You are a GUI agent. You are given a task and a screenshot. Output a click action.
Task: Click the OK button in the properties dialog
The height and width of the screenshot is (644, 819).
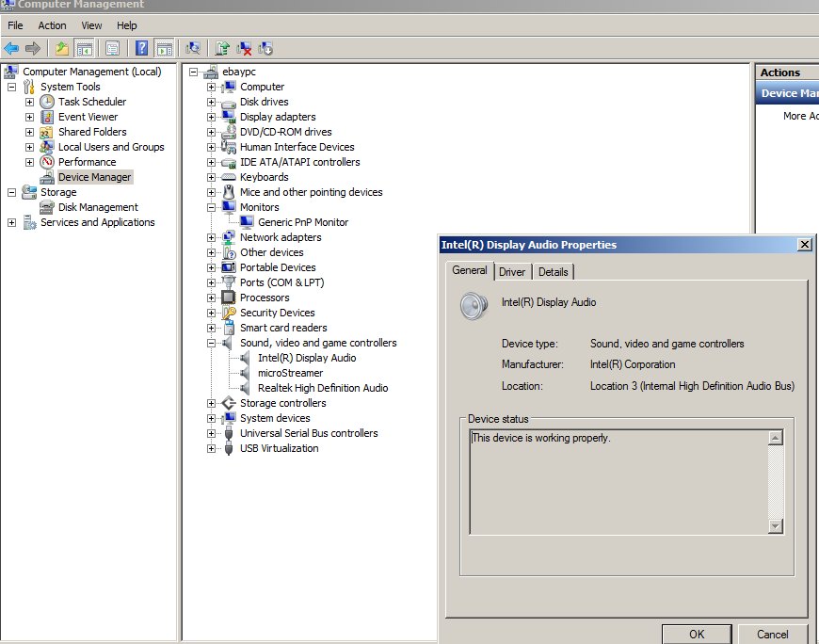(x=697, y=634)
